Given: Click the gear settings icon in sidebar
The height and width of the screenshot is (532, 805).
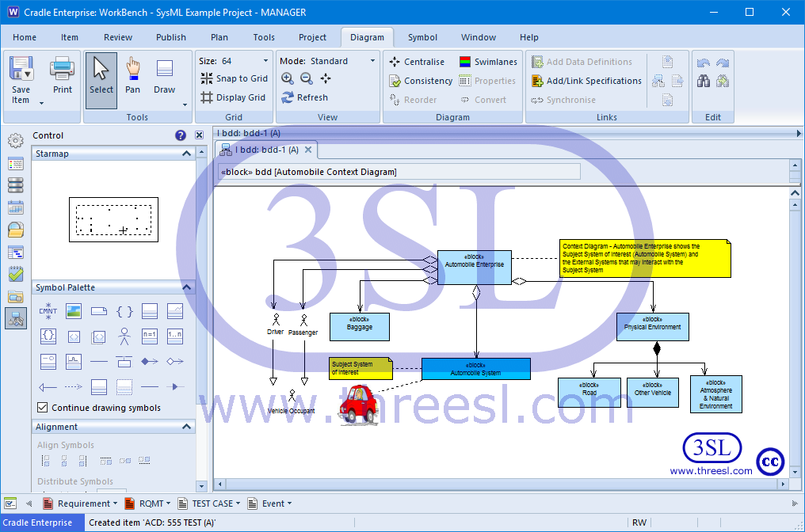Looking at the screenshot, I should click(x=16, y=140).
